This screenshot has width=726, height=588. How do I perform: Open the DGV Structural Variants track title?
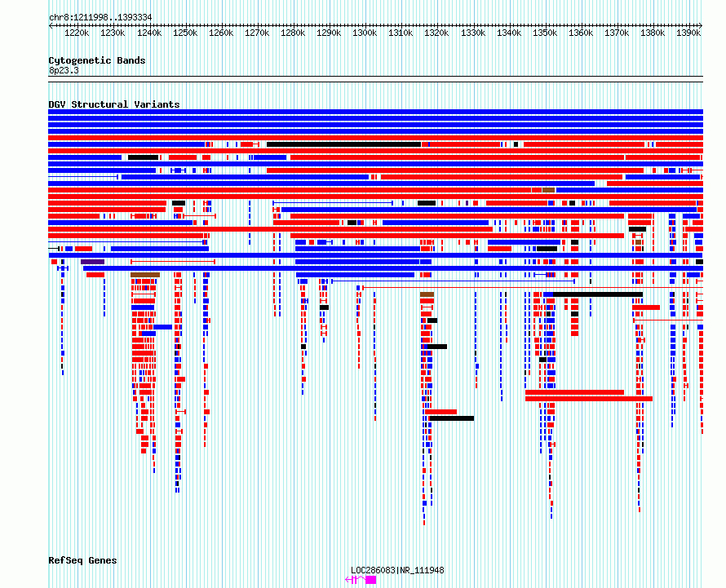(x=114, y=104)
